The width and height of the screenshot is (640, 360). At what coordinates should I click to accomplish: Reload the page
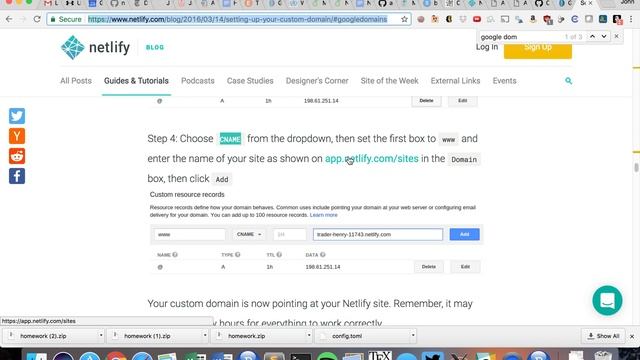tap(37, 19)
